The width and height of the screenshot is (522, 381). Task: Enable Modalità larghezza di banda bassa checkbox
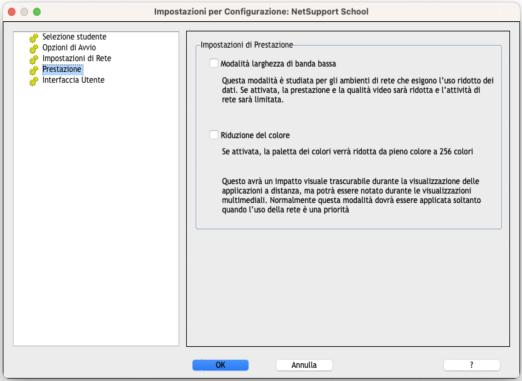213,63
